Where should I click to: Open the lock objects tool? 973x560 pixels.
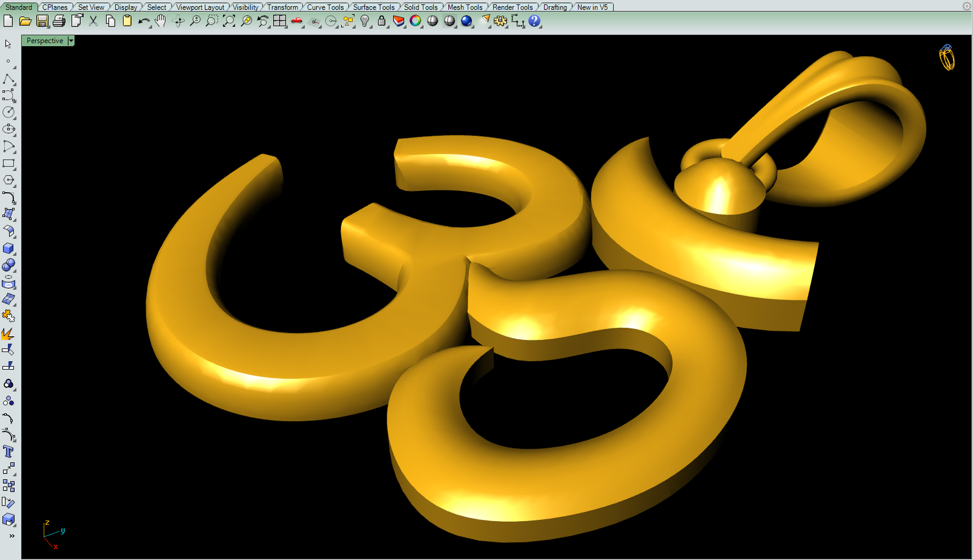[x=382, y=21]
